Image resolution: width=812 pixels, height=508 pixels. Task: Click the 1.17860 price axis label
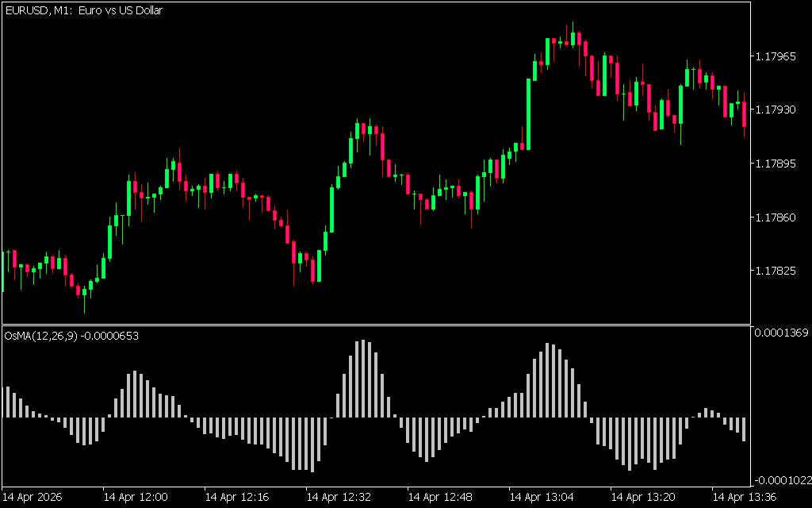(776, 216)
